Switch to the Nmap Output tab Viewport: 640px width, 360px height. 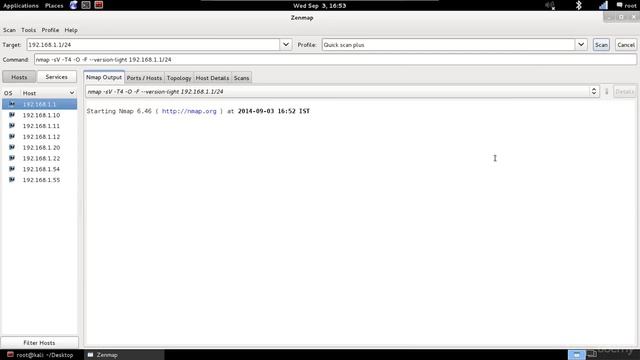[x=104, y=77]
